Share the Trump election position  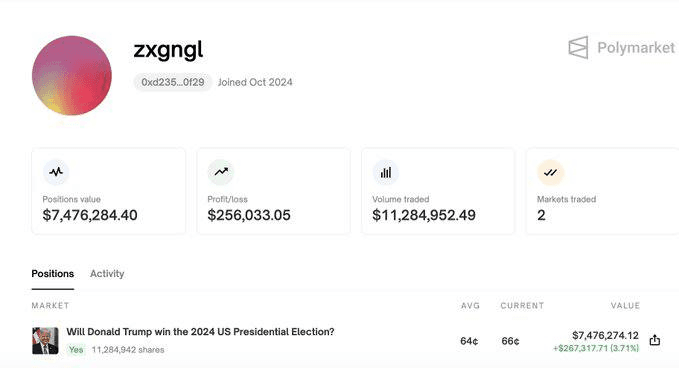(655, 340)
